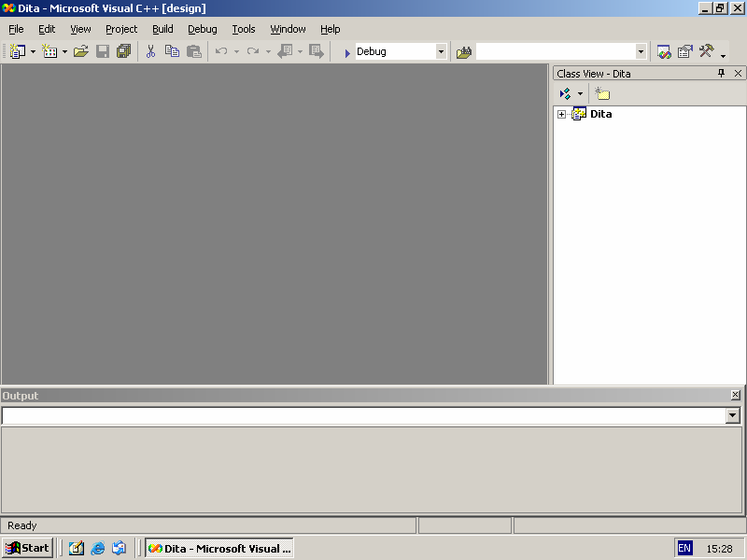This screenshot has height=560, width=747.
Task: Click the Copy toolbar icon
Action: point(172,51)
